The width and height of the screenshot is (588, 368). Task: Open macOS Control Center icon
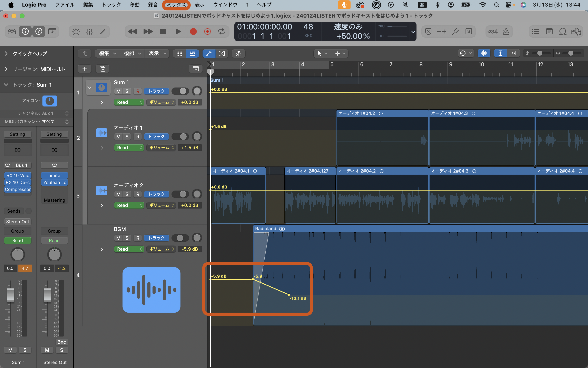coord(508,5)
